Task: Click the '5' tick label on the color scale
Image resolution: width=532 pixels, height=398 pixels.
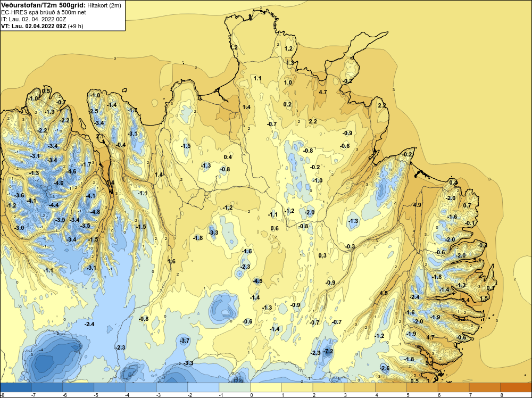Action: (x=407, y=395)
